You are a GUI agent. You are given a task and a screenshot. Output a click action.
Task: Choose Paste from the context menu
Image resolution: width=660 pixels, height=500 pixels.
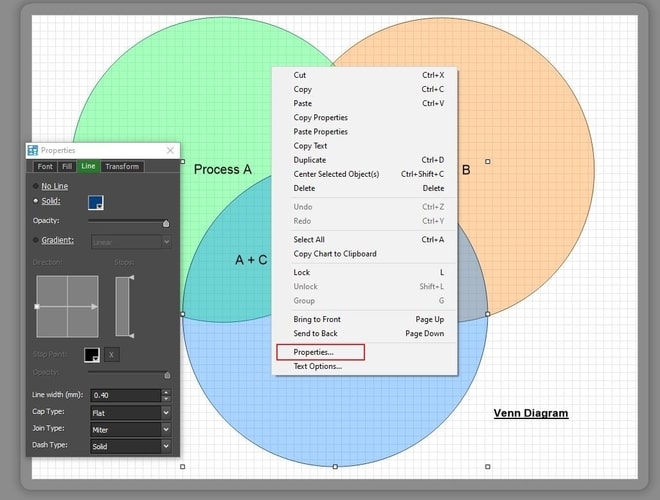tap(365, 103)
